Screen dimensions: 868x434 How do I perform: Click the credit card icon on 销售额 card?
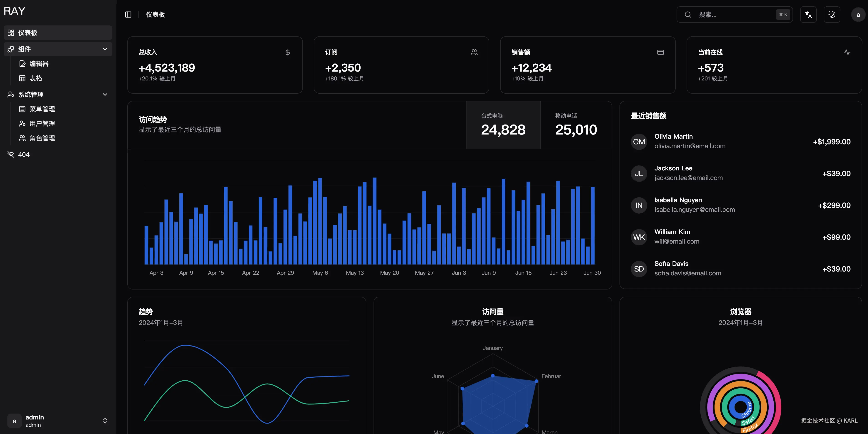tap(660, 52)
